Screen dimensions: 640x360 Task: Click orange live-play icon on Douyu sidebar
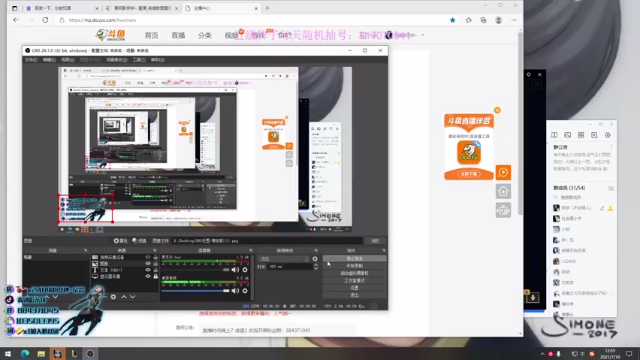[503, 173]
